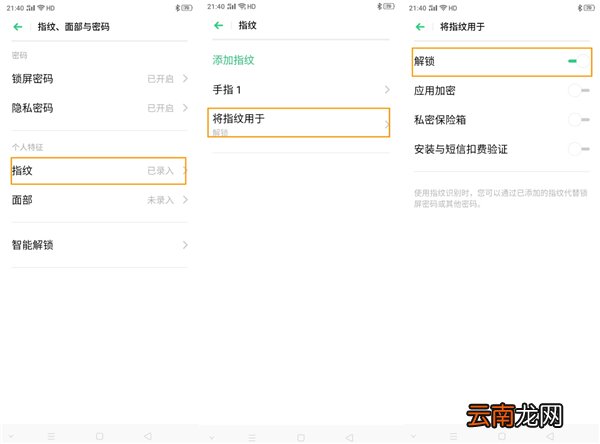The height and width of the screenshot is (444, 600).
Task: Tap back arrow on 指纹 screen
Action: [218, 26]
